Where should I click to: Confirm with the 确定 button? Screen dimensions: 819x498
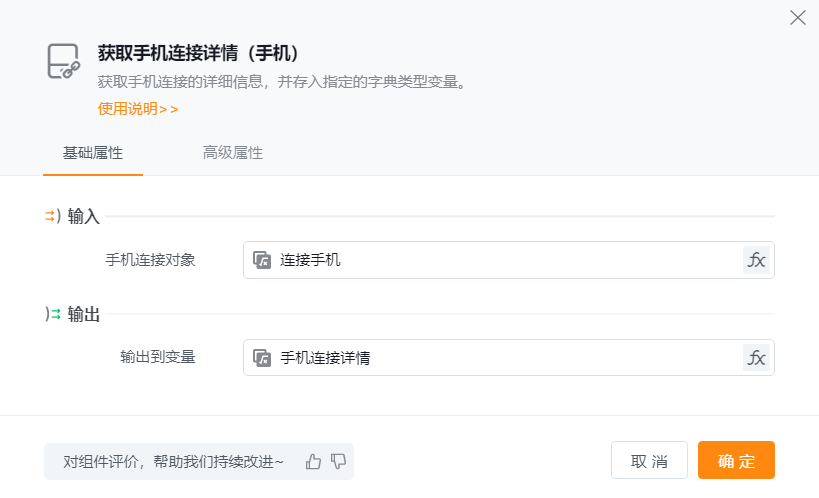(736, 461)
